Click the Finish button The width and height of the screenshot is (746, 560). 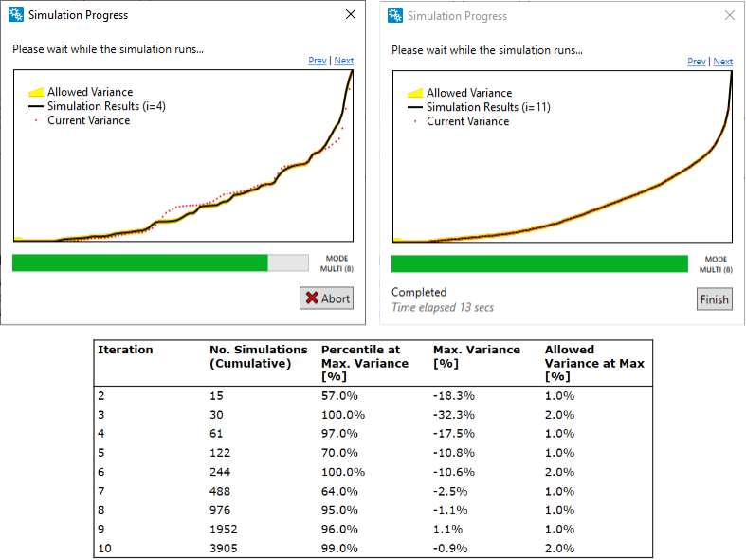click(714, 299)
